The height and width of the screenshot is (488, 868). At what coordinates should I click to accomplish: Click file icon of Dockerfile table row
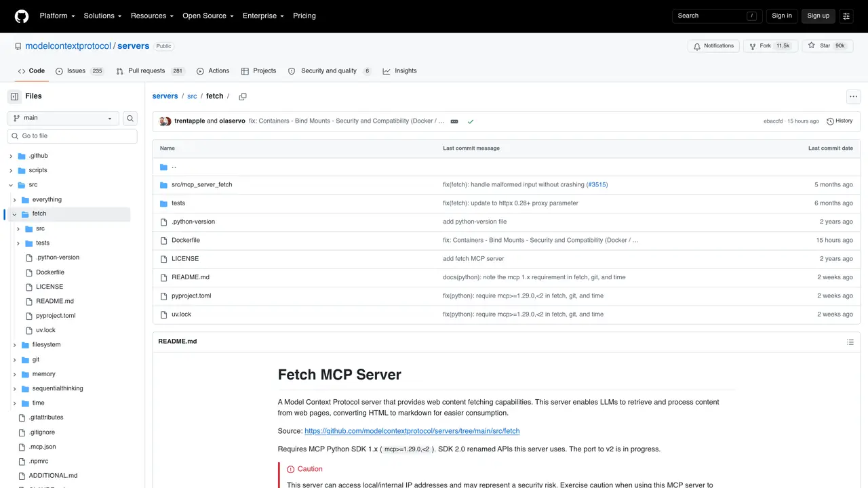(x=163, y=241)
